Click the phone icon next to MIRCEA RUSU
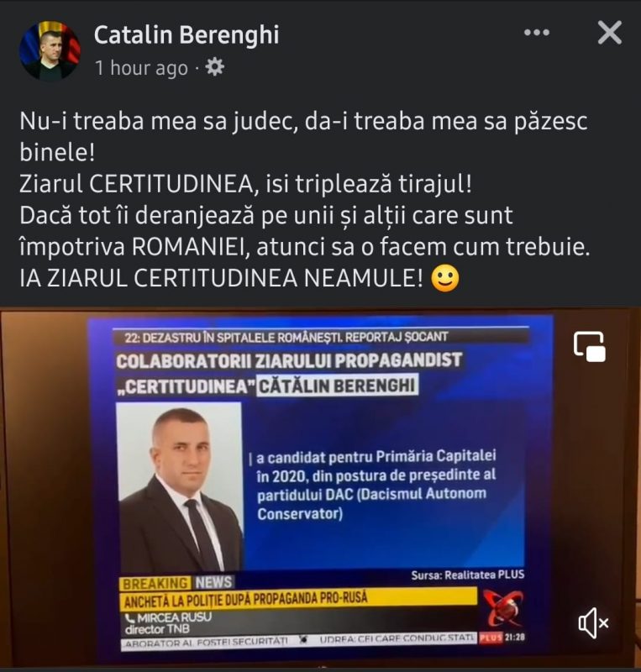The image size is (641, 672). click(130, 618)
